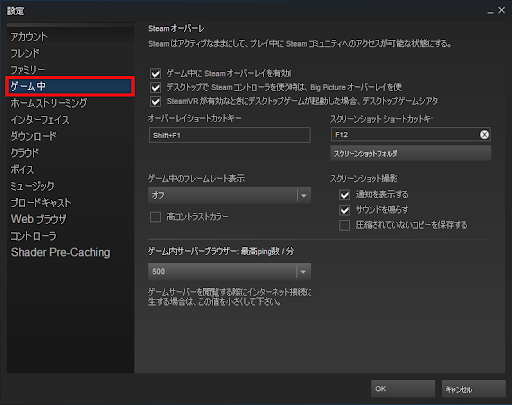
Task: Click the スクリーンショットフォルダ button
Action: coord(410,153)
